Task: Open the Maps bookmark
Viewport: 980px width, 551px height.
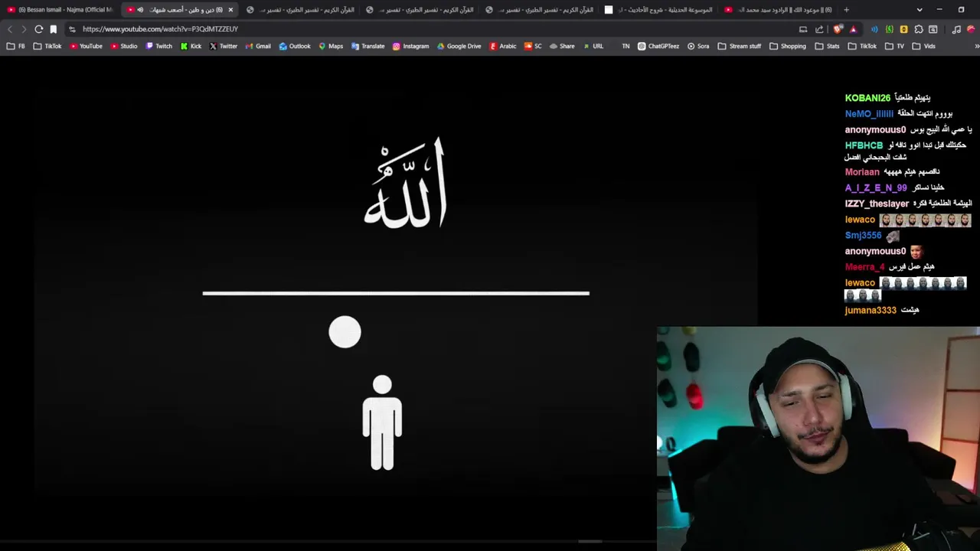Action: pyautogui.click(x=331, y=46)
